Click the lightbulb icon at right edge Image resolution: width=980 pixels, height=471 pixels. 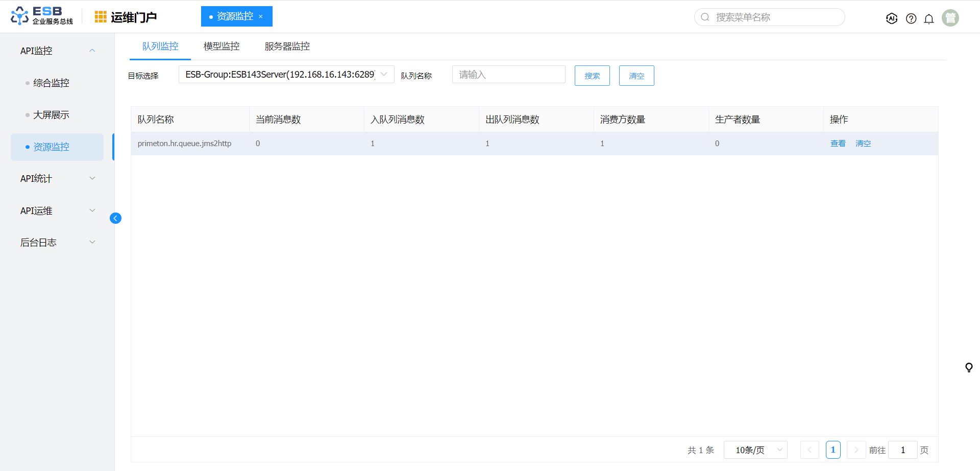pyautogui.click(x=969, y=367)
